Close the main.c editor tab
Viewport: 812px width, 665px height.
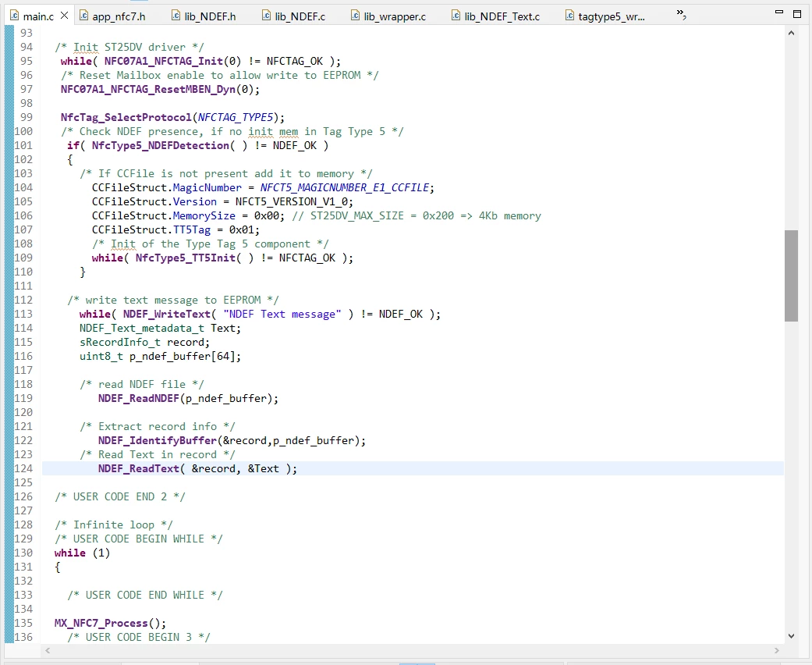(x=64, y=16)
